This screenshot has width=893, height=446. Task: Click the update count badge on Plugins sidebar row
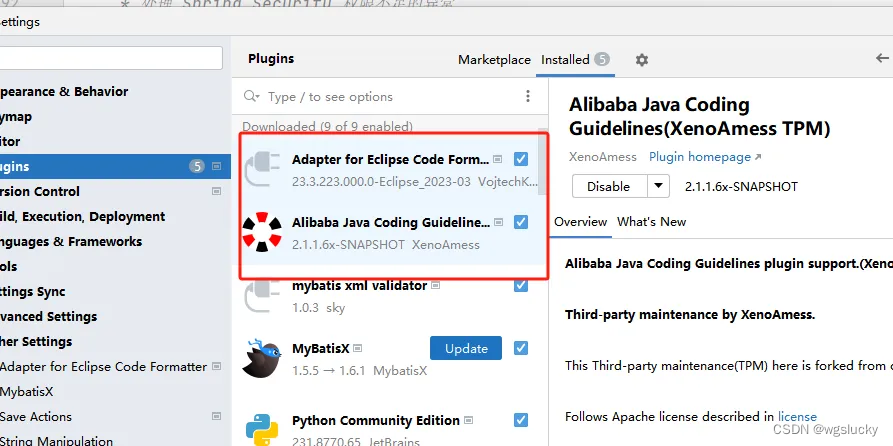197,166
